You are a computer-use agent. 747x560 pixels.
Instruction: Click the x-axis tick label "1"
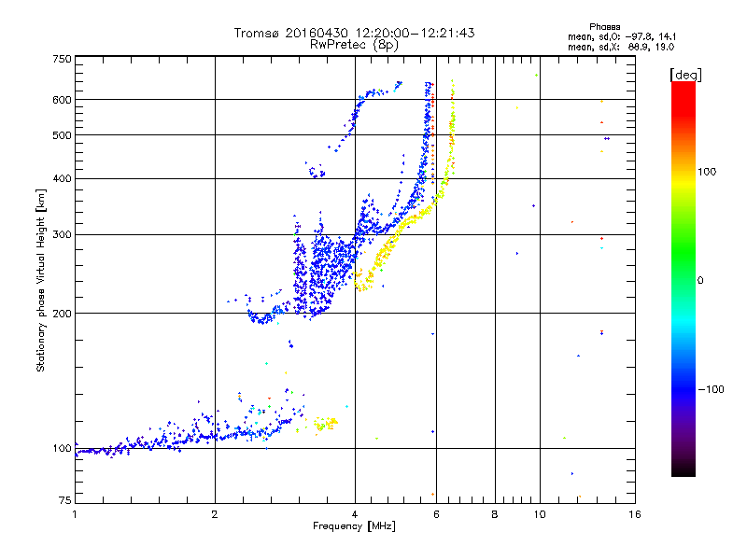tap(75, 514)
